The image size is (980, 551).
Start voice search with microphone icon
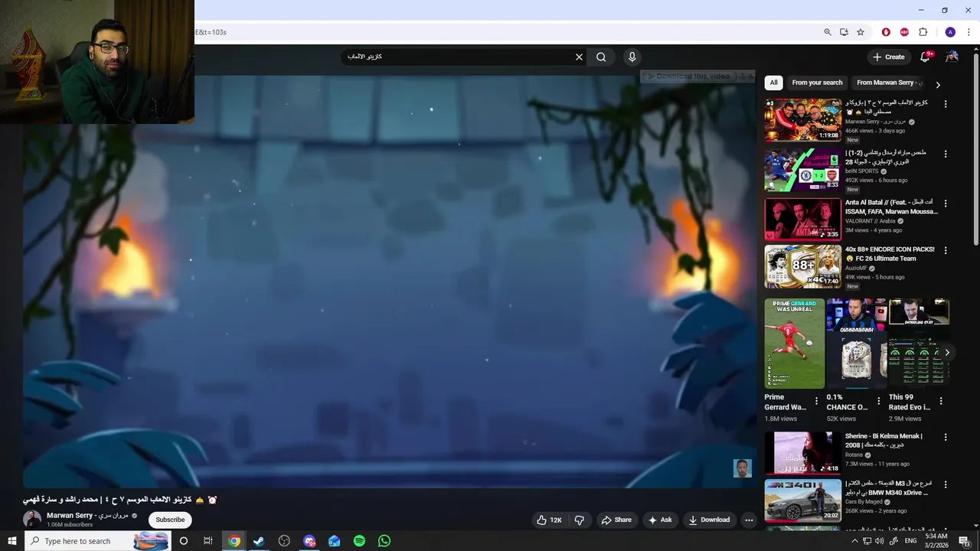pos(632,57)
